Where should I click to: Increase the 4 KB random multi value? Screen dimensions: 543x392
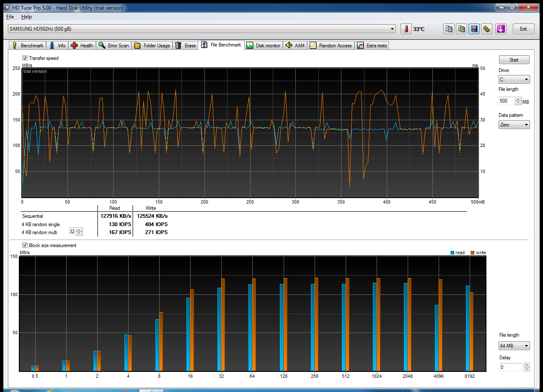(79, 230)
